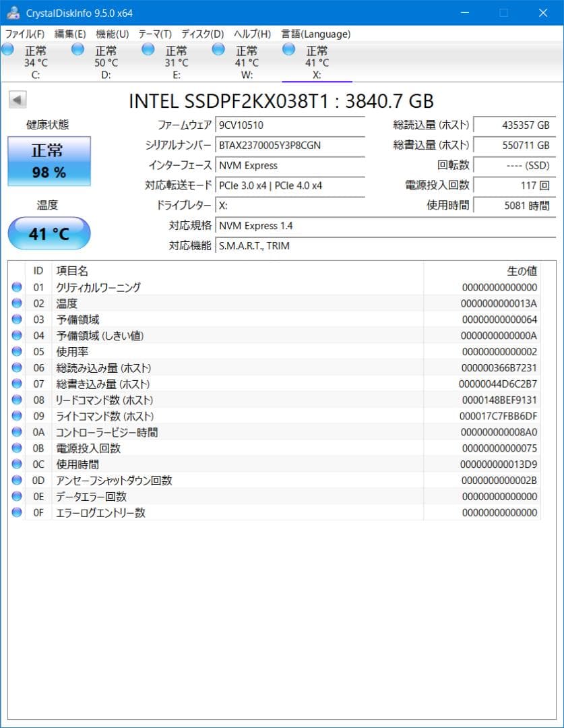Select the E: drive status indicator
Viewport: 564px width, 728px height.
coord(148,49)
